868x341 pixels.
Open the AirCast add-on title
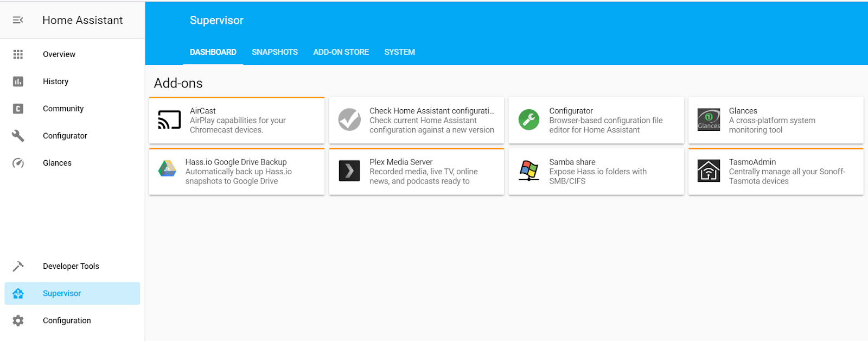coord(202,111)
